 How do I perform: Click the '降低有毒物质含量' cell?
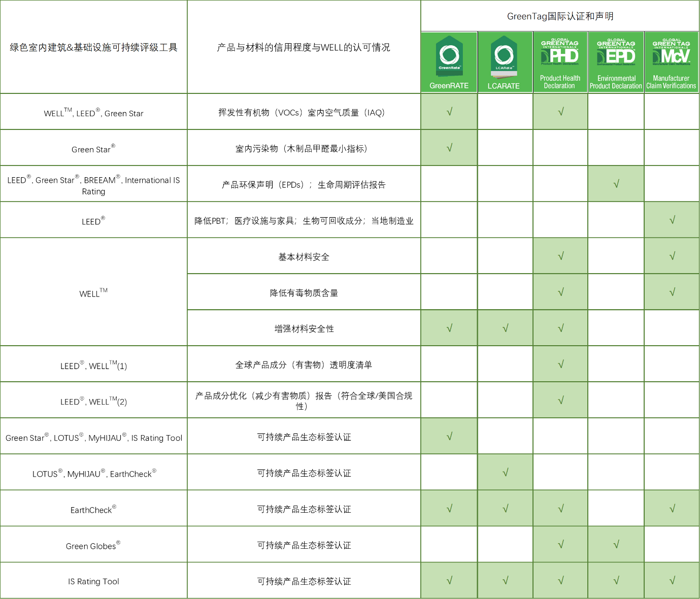click(x=304, y=292)
